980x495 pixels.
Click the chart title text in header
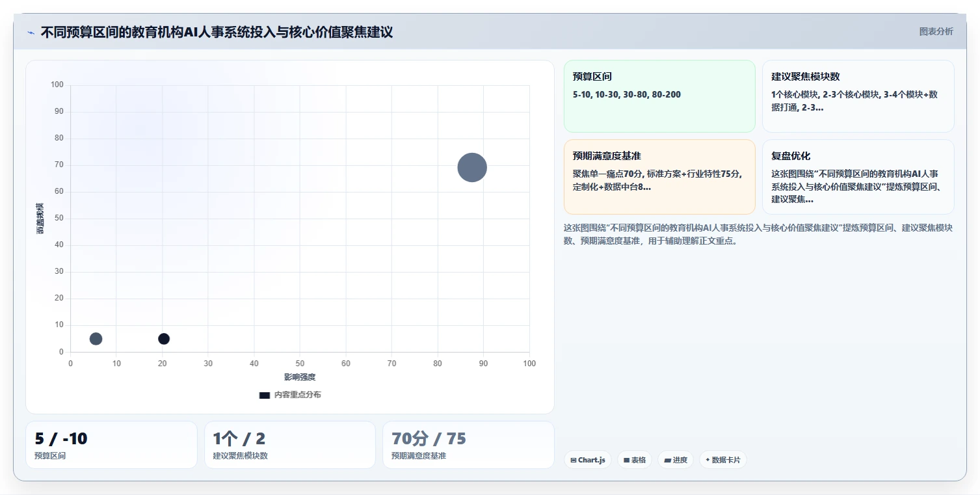217,32
